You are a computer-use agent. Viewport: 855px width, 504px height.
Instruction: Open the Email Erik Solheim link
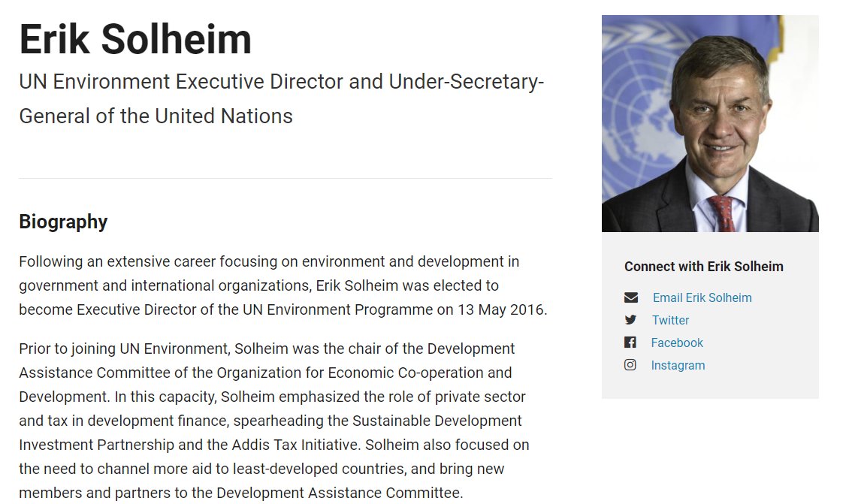pyautogui.click(x=702, y=297)
